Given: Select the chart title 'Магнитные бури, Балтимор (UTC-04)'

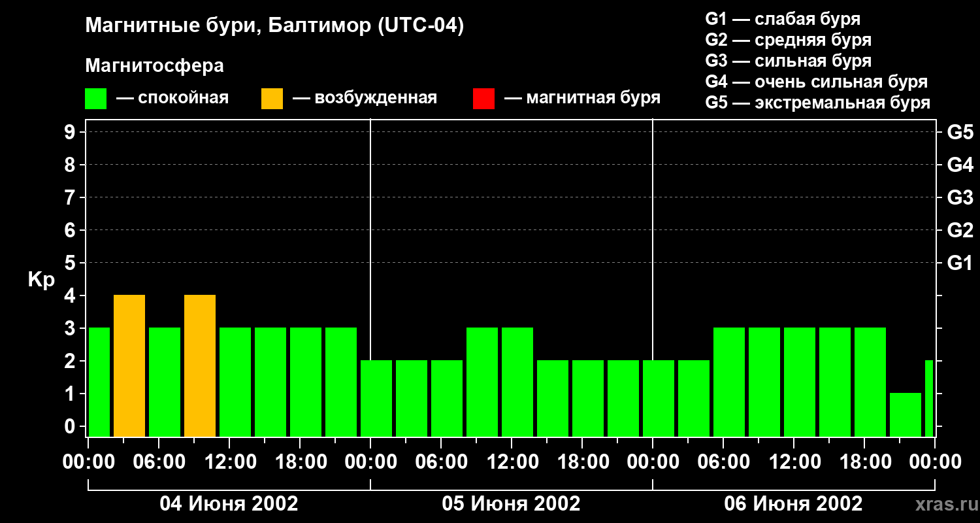Looking at the screenshot, I should click(x=274, y=26).
